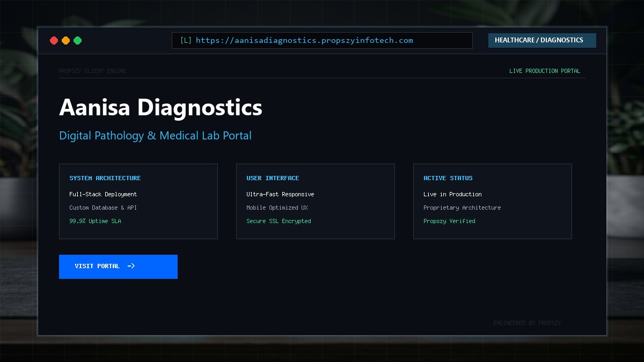The height and width of the screenshot is (362, 644).
Task: Click the Custom Database & API line
Action: click(x=103, y=208)
